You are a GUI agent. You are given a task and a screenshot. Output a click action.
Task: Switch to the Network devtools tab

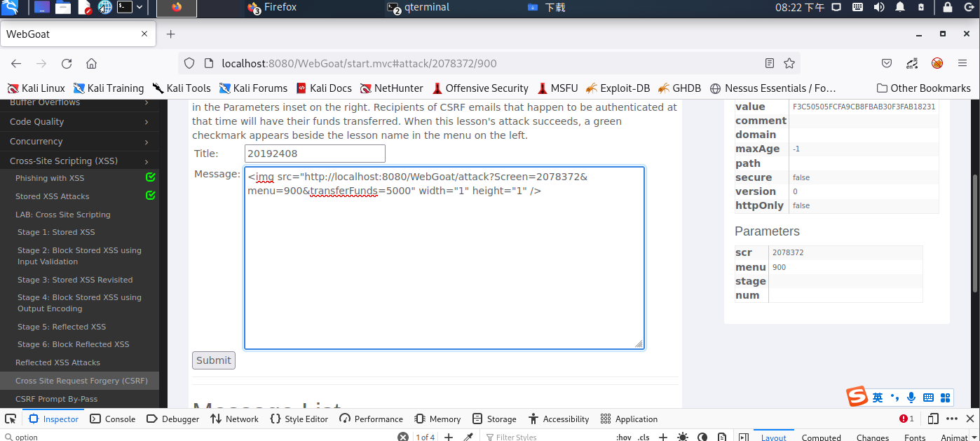[x=234, y=419]
